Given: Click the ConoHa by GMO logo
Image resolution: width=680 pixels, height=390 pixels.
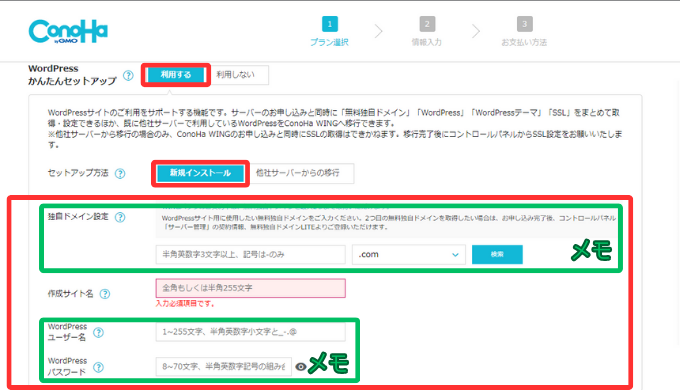Looking at the screenshot, I should click(x=68, y=31).
